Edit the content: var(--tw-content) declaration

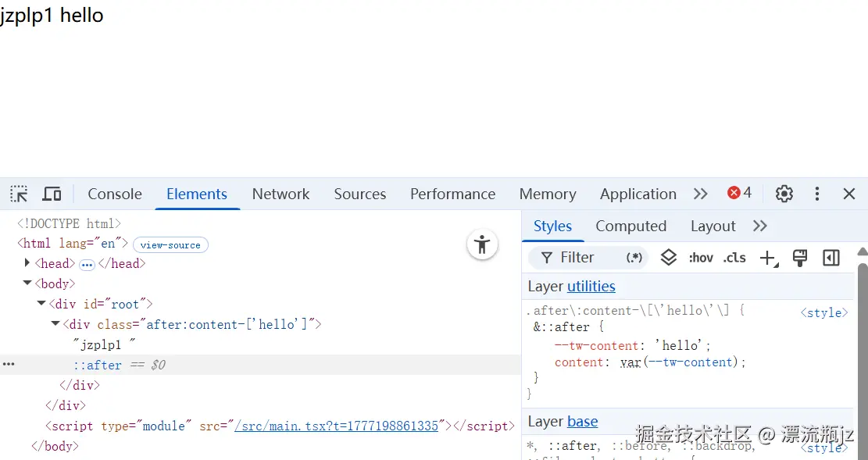651,362
